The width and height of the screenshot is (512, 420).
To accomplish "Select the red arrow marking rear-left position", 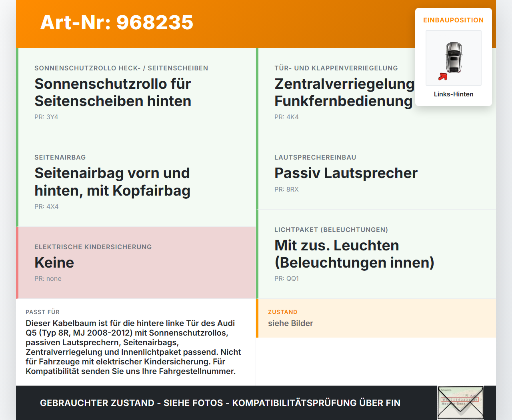I will (x=443, y=77).
